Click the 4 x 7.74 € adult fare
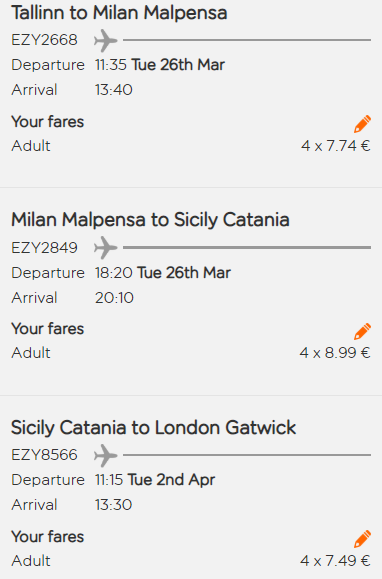 click(x=335, y=146)
